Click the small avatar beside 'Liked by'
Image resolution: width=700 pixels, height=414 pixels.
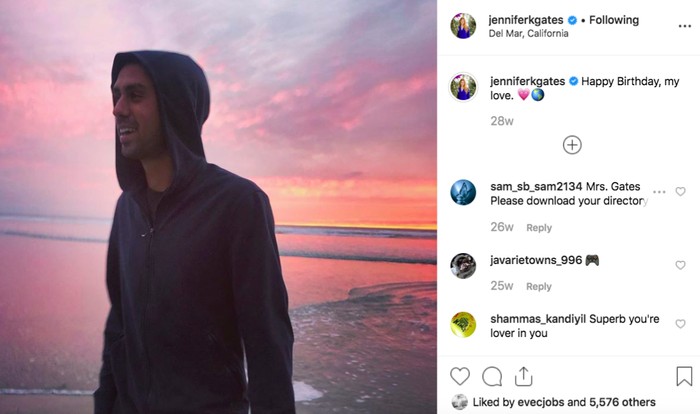pos(459,402)
